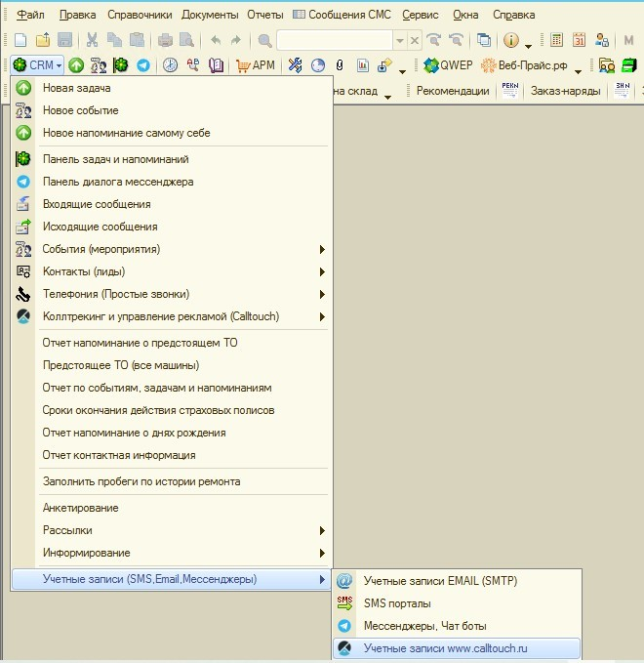
Task: Open Messenger dialog panel entry
Action: pos(118,182)
